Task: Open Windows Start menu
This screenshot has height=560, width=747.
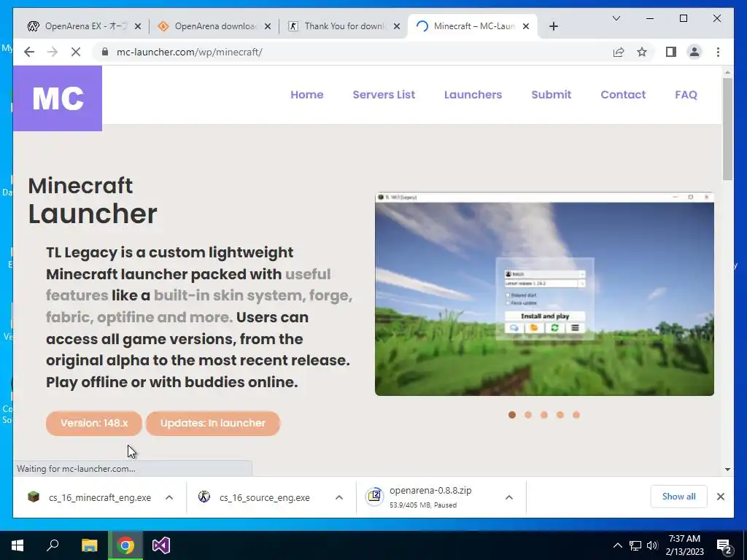Action: click(x=18, y=545)
